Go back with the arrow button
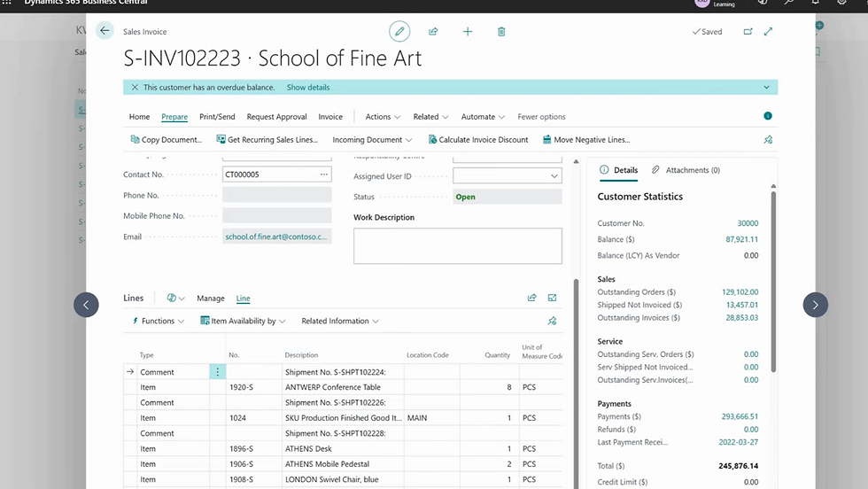Screen dimensions: 868x489 pos(105,31)
